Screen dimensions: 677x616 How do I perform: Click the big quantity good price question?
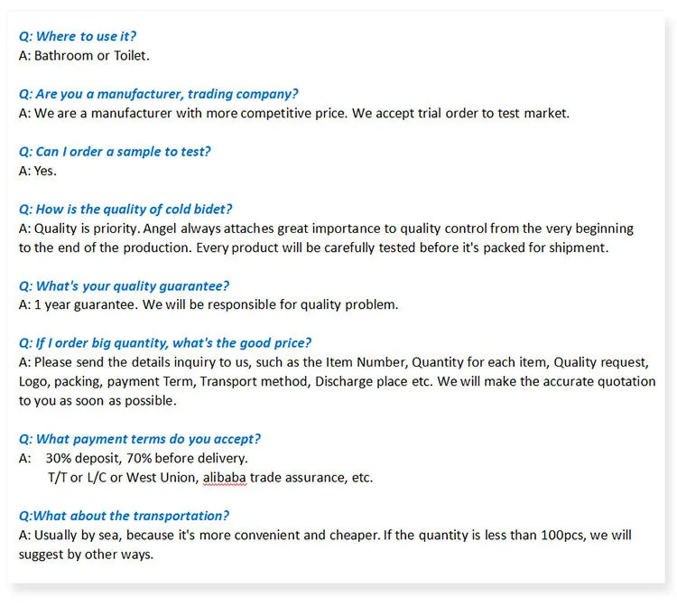165,343
